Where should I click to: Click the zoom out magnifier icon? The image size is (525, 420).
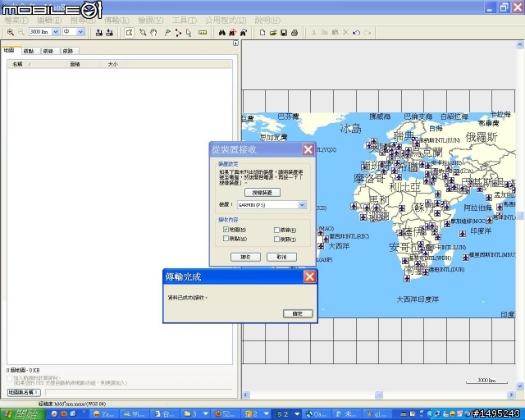(21, 32)
